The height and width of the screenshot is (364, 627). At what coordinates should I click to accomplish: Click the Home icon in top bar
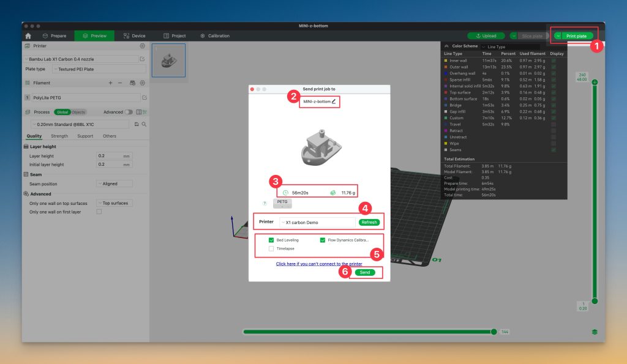28,36
